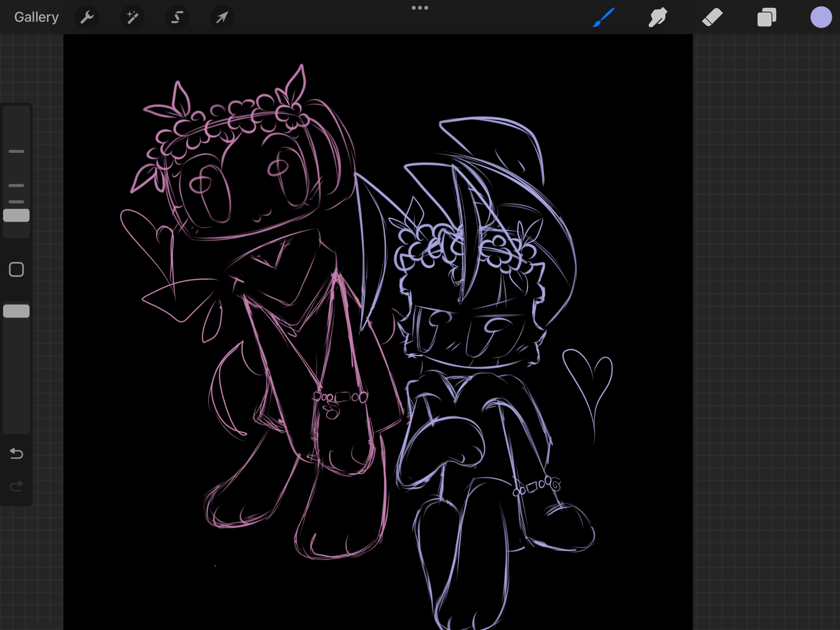Viewport: 840px width, 630px height.
Task: Open the Actions menu with the wrench icon
Action: (87, 17)
